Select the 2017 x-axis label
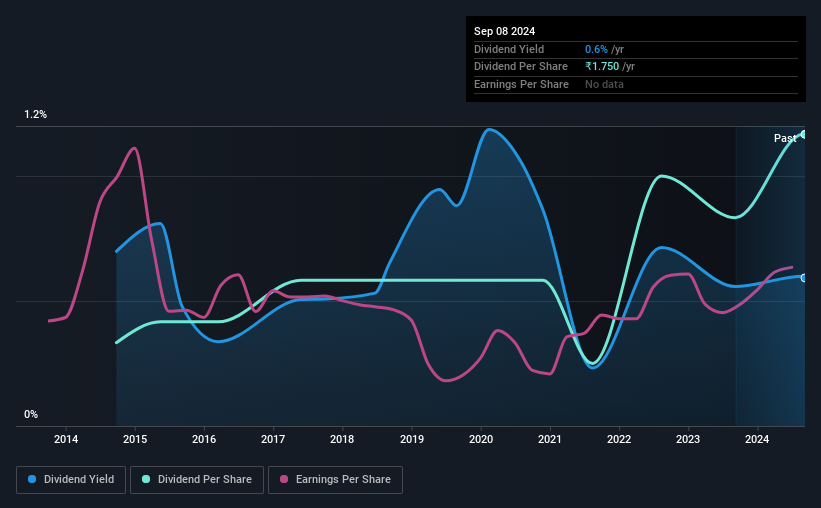Viewport: 821px width, 508px height. [273, 439]
